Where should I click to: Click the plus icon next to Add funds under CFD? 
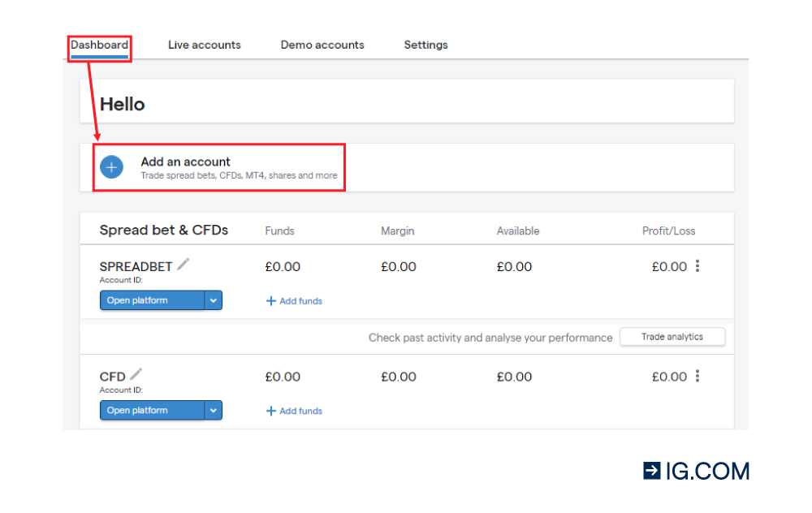pos(270,411)
